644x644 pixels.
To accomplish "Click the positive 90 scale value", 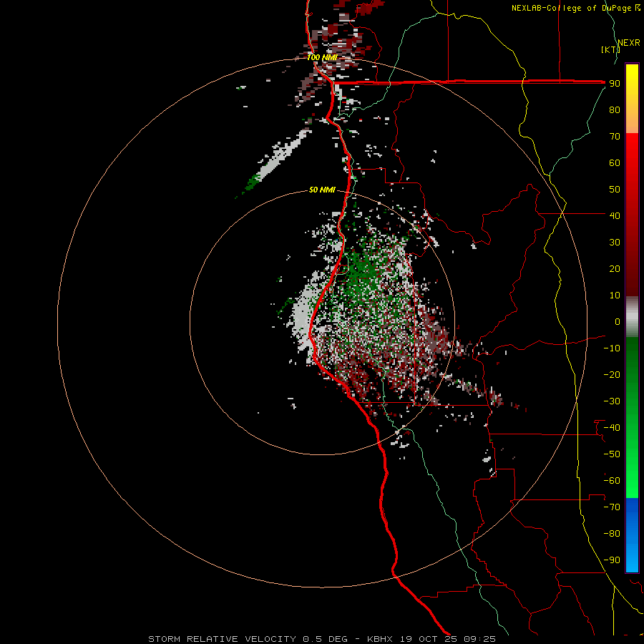I will [615, 84].
